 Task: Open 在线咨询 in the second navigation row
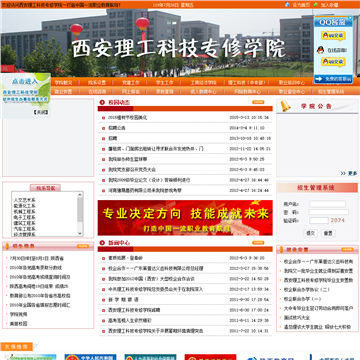[x=97, y=91]
